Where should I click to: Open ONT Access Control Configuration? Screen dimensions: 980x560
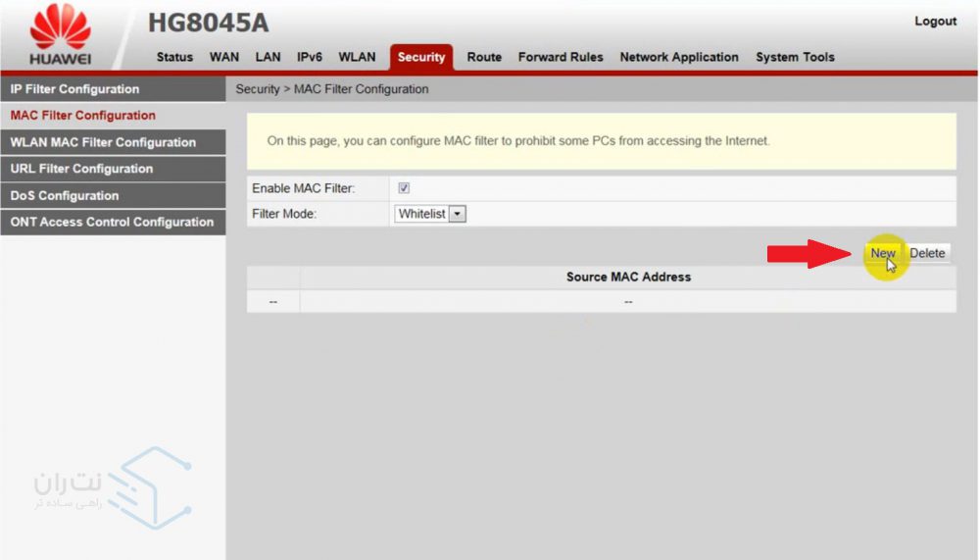pyautogui.click(x=112, y=222)
